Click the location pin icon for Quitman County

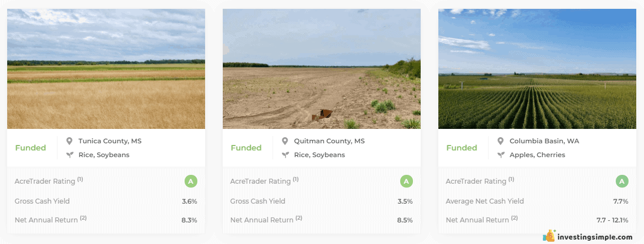285,141
